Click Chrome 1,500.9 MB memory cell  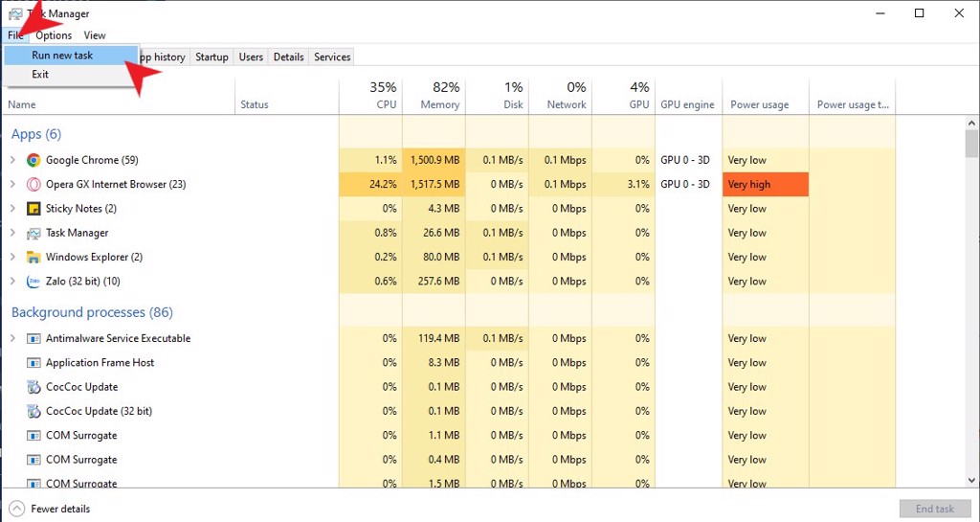(434, 160)
